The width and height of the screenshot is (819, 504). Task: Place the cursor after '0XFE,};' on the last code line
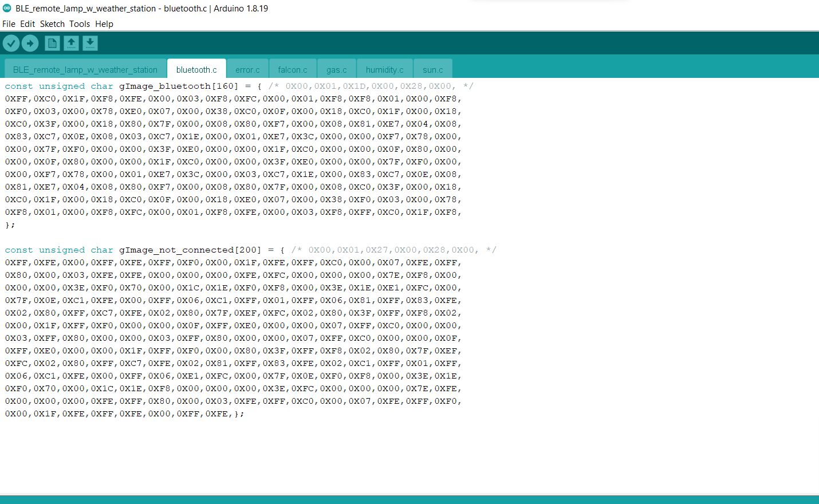pyautogui.click(x=245, y=414)
